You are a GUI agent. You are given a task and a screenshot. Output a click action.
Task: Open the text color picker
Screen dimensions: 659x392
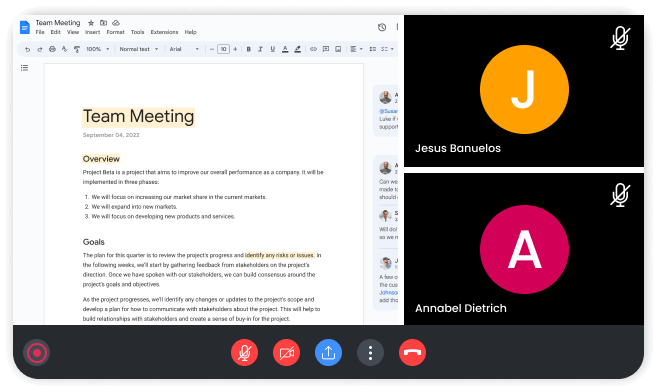(285, 49)
